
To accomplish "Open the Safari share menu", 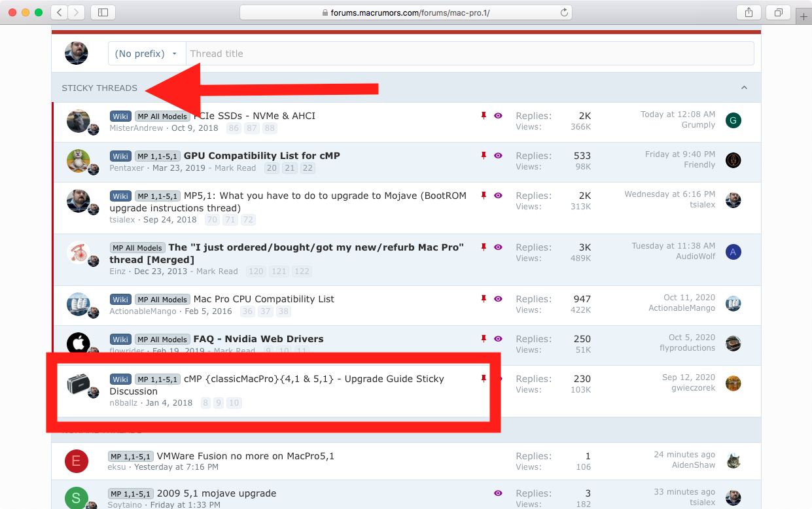I will [749, 12].
